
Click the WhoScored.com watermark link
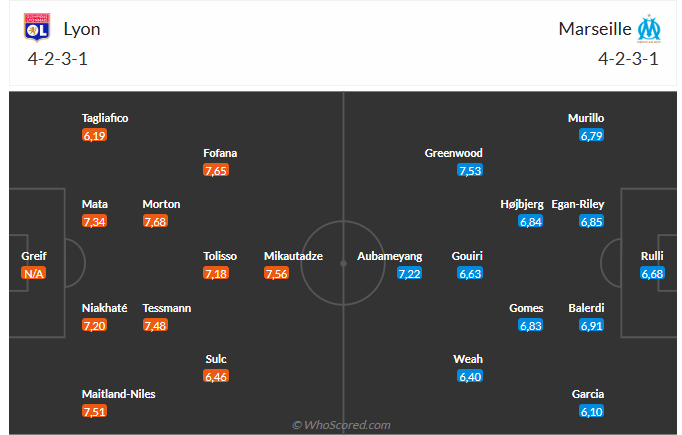coord(341,425)
